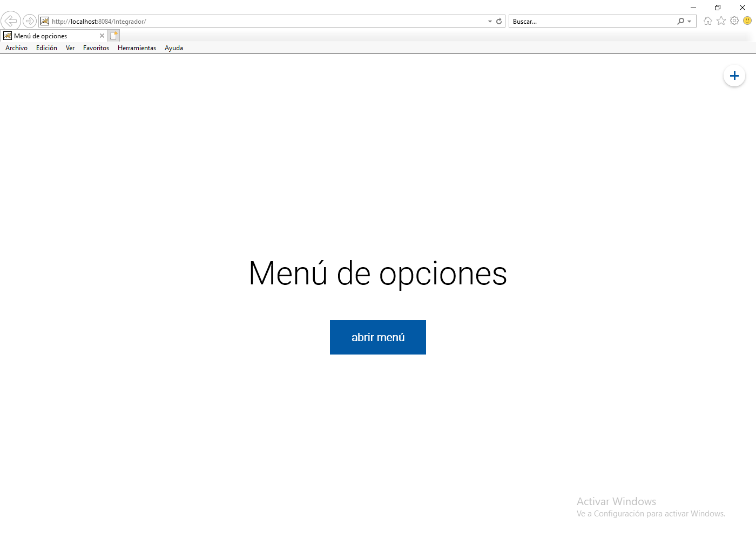
Task: Open the Edición menu
Action: (x=46, y=48)
